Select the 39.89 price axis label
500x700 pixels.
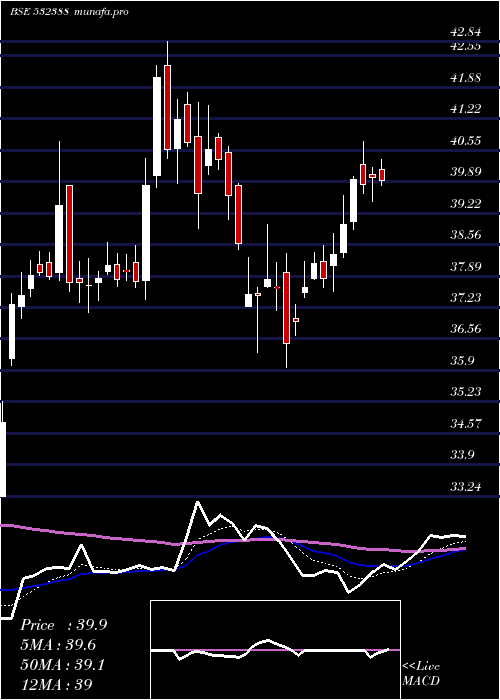[x=466, y=172]
